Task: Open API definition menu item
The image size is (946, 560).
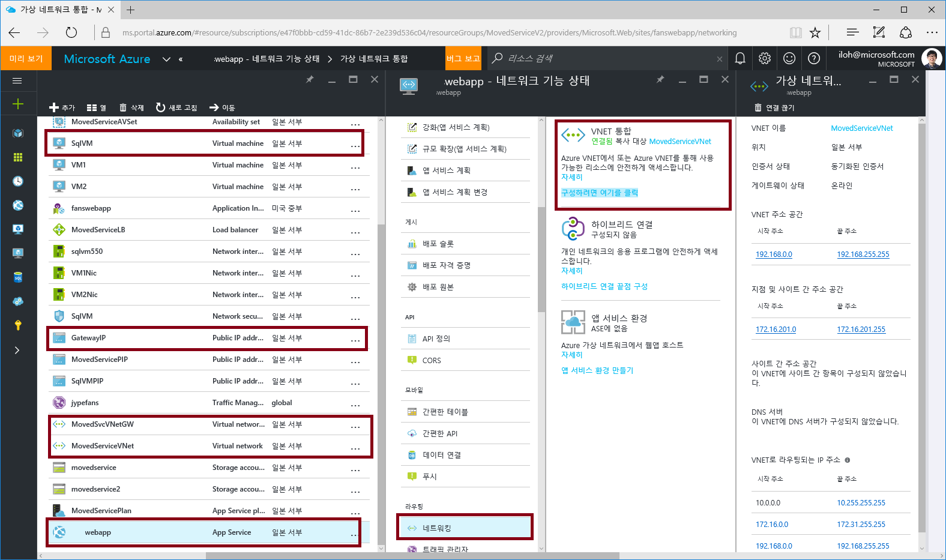Action: (465, 339)
